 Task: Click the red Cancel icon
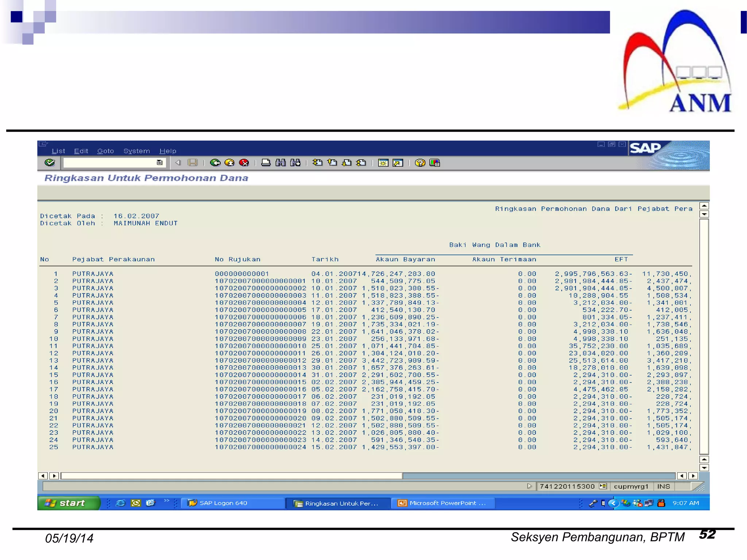click(244, 163)
